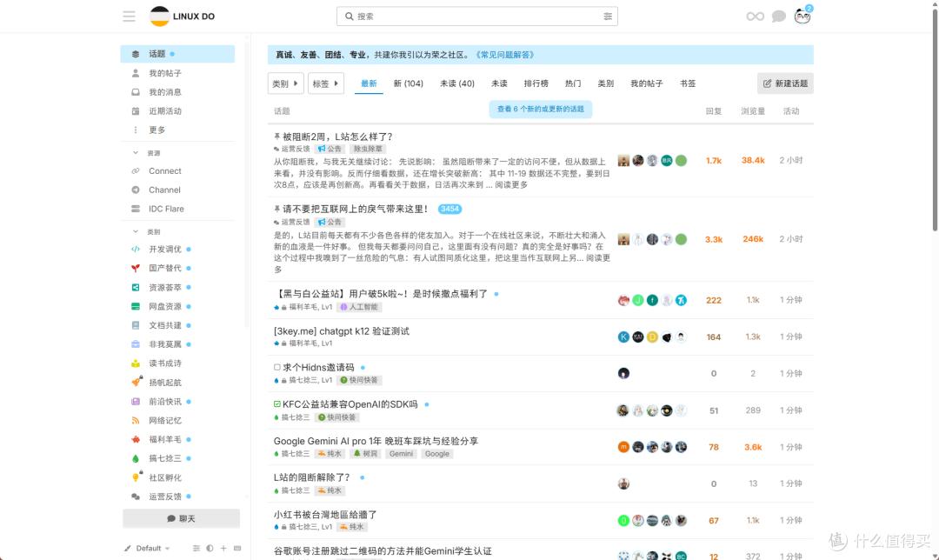This screenshot has height=560, width=939.
Task: Open the infinity Connect icon in header
Action: click(755, 17)
